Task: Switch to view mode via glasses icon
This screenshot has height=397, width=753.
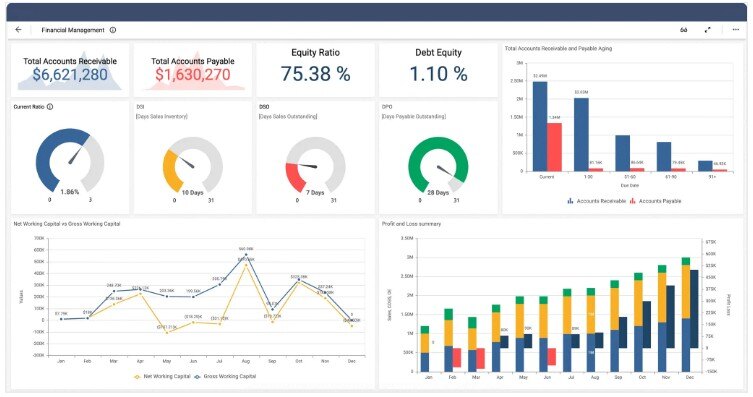Action: pyautogui.click(x=683, y=30)
